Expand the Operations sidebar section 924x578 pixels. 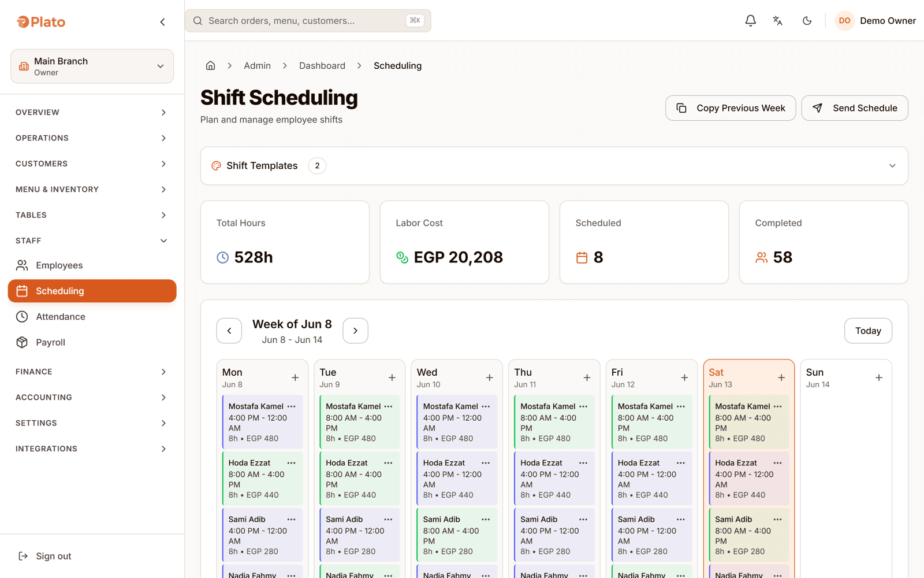[92, 138]
